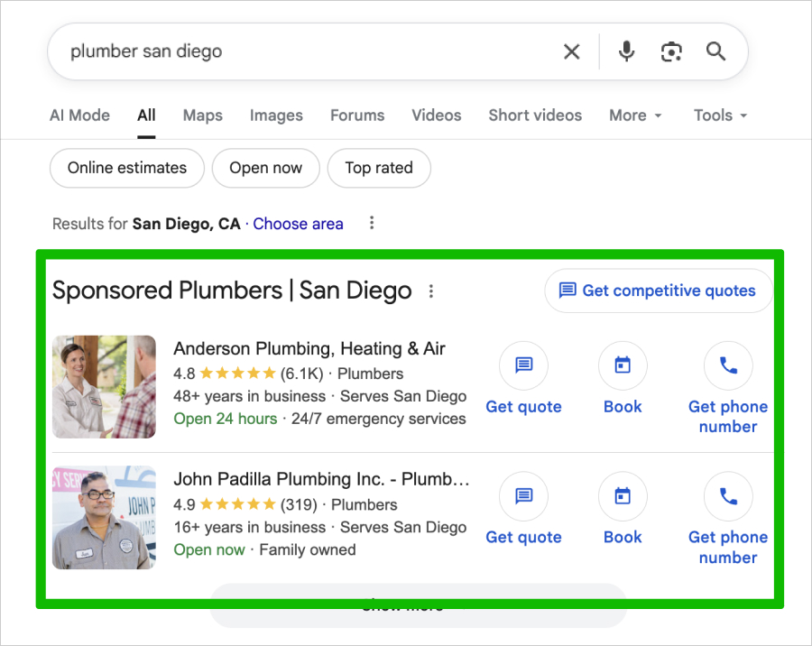Screen dimensions: 812x646
Task: Switch to the Videos tab
Action: 437,115
